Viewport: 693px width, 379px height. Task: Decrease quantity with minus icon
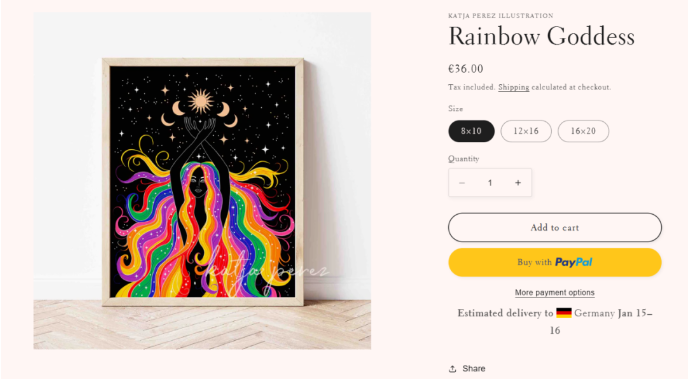[462, 183]
